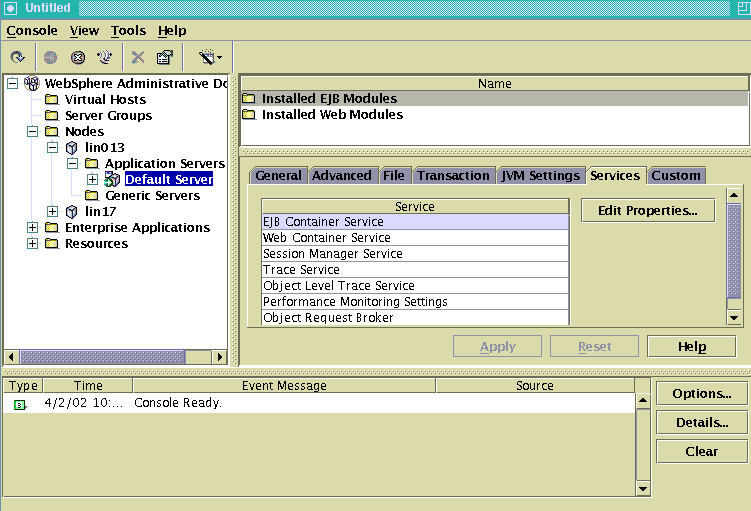Click the Ping toolbar icon
The image size is (751, 511).
point(104,57)
